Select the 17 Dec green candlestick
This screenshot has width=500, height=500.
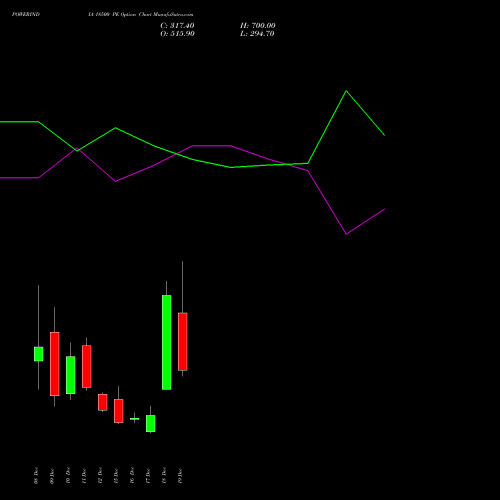click(151, 423)
